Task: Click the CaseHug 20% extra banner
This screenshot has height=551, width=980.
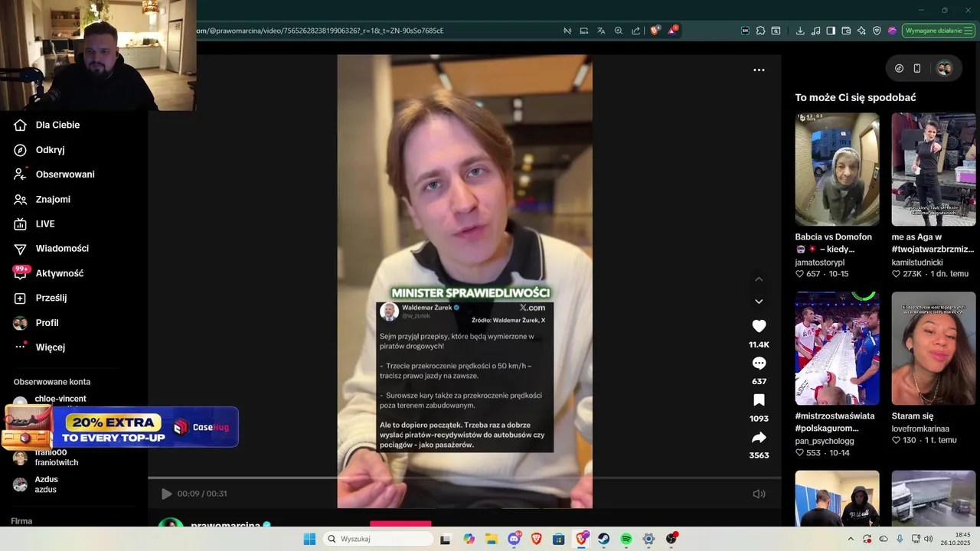Action: [x=119, y=427]
